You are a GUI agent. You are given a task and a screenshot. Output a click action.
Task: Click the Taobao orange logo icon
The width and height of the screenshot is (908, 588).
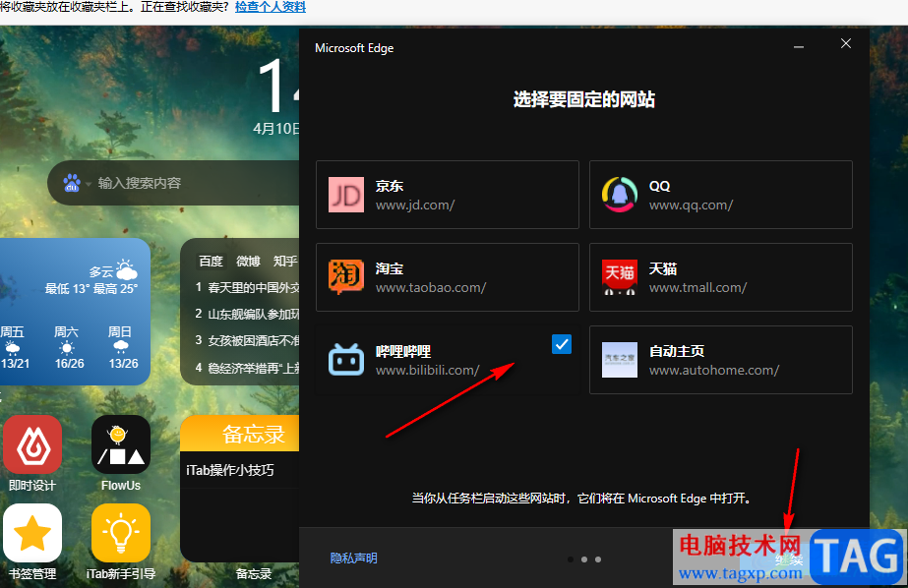pos(345,277)
